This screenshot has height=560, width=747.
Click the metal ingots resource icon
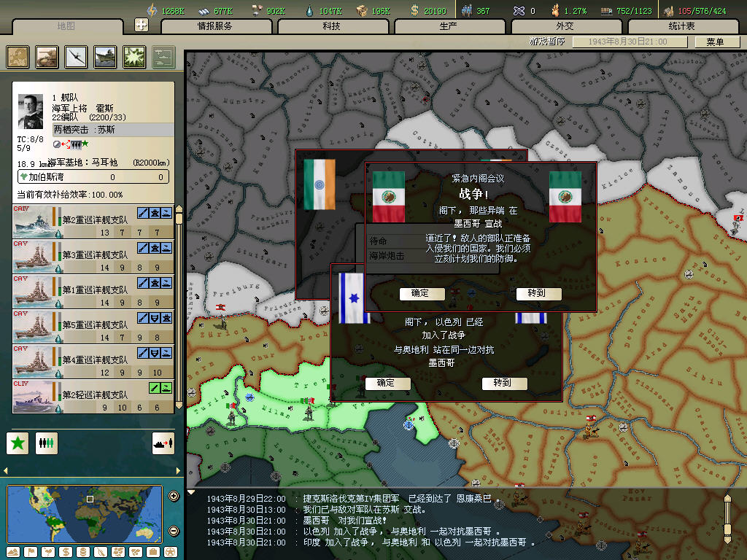[204, 10]
